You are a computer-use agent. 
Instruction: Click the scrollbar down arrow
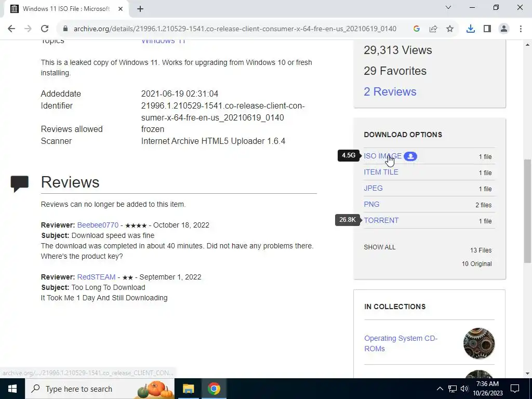pyautogui.click(x=527, y=374)
